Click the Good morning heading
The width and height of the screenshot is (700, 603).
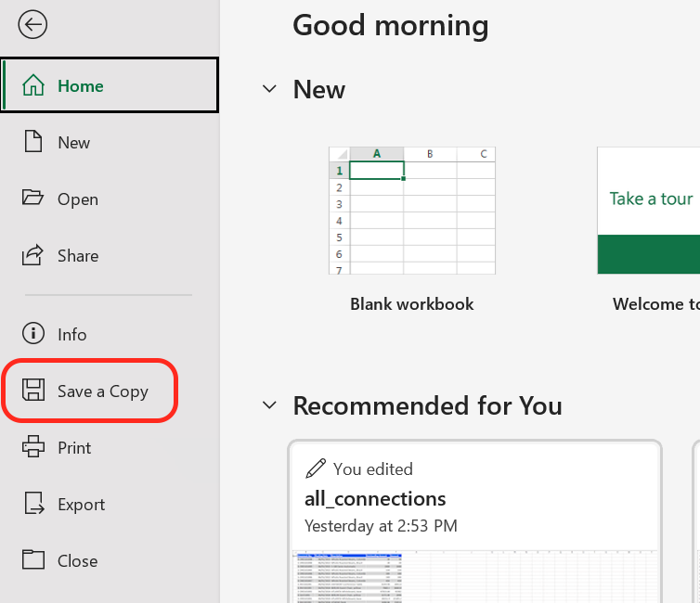point(391,25)
